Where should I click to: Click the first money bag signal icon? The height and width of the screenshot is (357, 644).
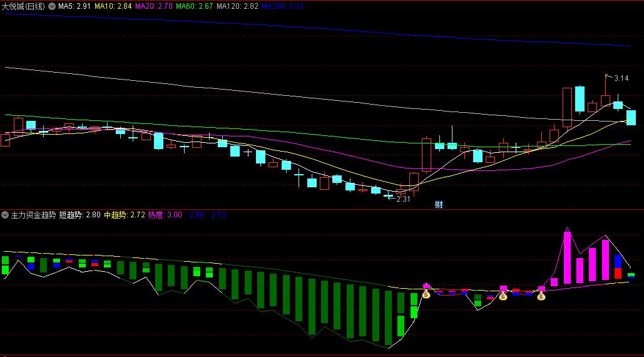coord(426,294)
